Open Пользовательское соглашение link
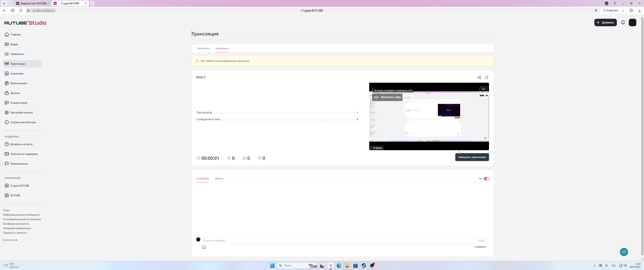Screen dimensions: 644x270 [x=22, y=219]
